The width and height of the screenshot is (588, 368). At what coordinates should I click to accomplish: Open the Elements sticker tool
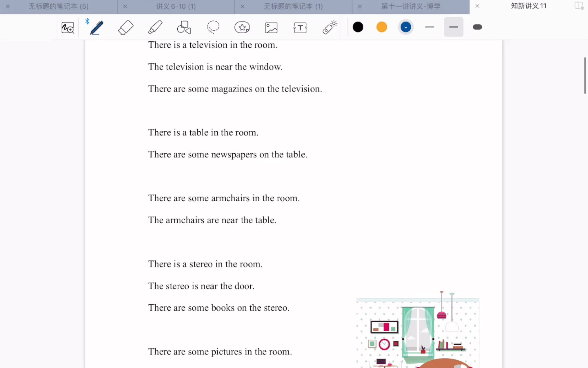[242, 27]
